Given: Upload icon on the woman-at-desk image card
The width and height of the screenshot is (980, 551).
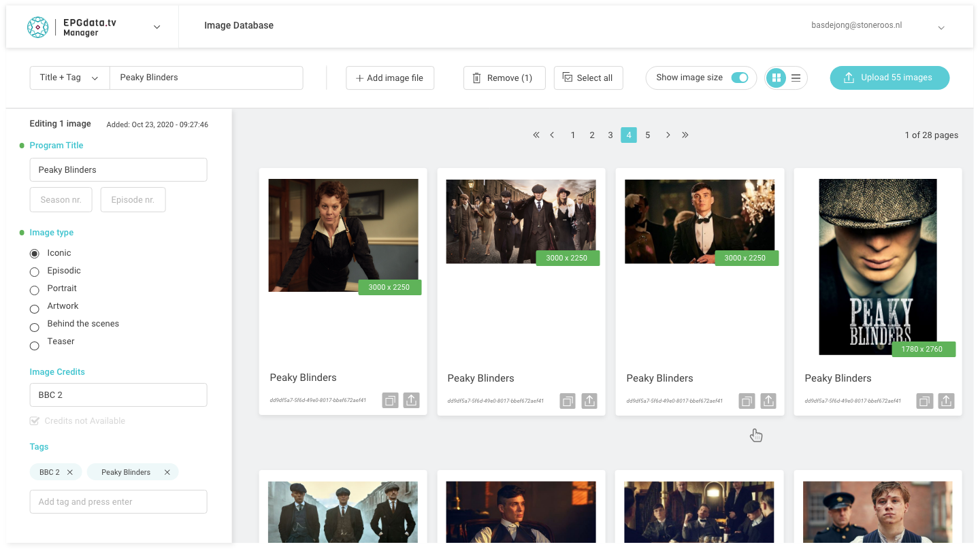Looking at the screenshot, I should [411, 401].
